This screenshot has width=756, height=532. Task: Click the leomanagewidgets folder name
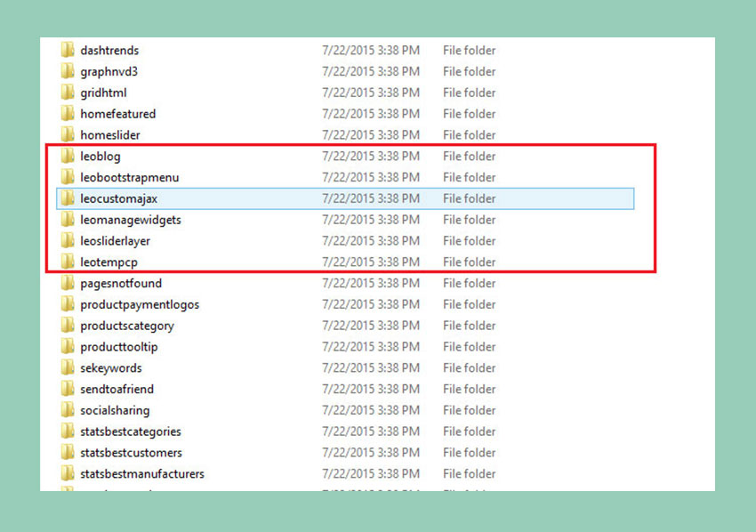click(x=130, y=220)
